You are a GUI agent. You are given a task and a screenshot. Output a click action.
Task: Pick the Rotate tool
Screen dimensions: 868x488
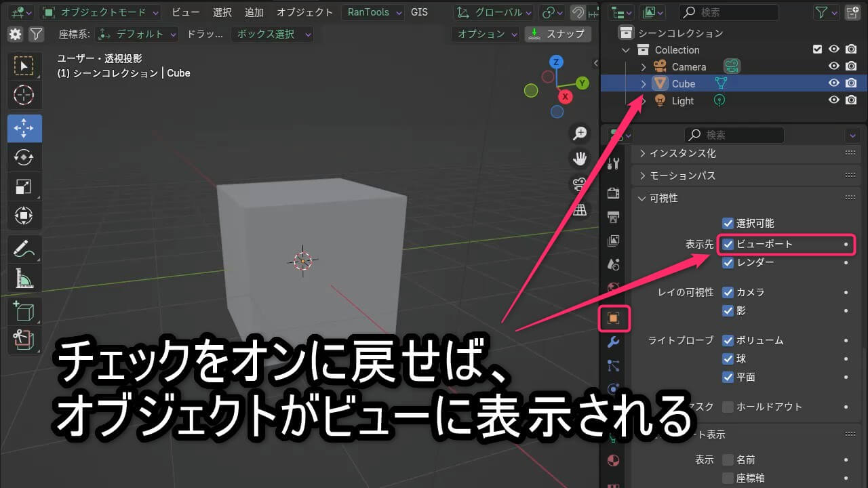(24, 157)
